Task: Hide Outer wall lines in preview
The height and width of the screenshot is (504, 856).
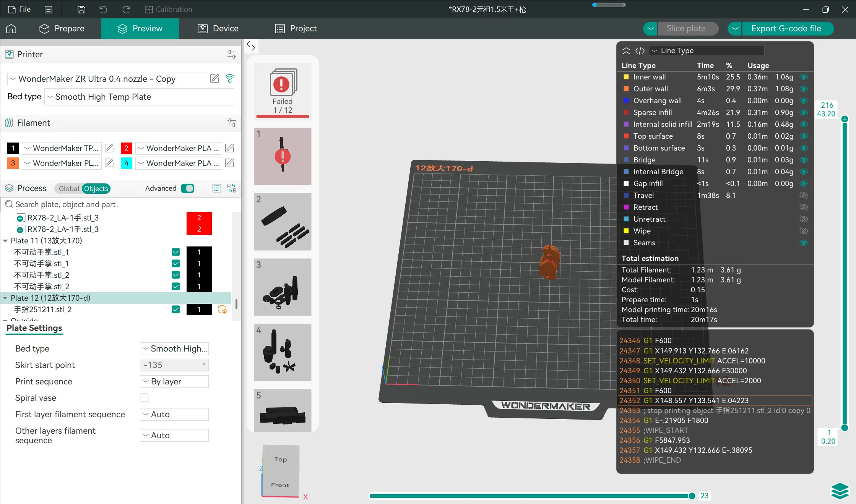Action: pyautogui.click(x=804, y=89)
